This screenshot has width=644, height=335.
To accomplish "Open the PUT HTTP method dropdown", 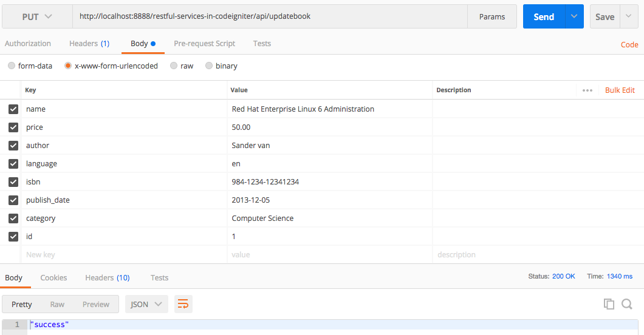I will pos(37,17).
